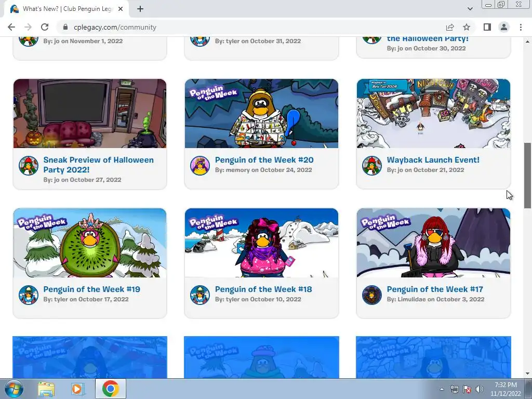The width and height of the screenshot is (532, 399).
Task: Open Penguin of the Week #19 post
Action: pos(91,289)
